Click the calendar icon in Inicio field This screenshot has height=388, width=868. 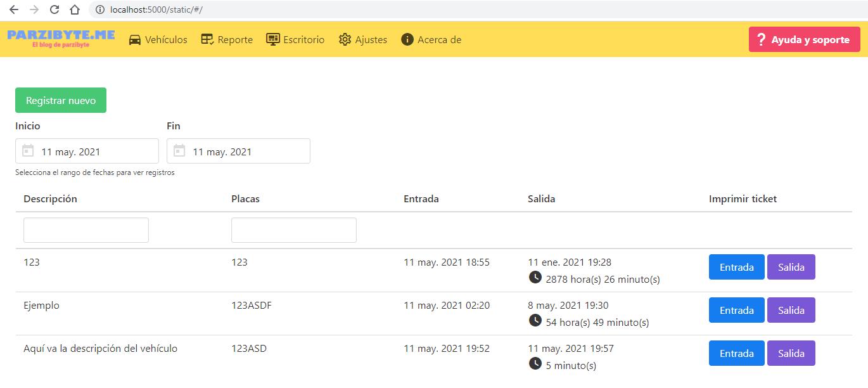(28, 151)
